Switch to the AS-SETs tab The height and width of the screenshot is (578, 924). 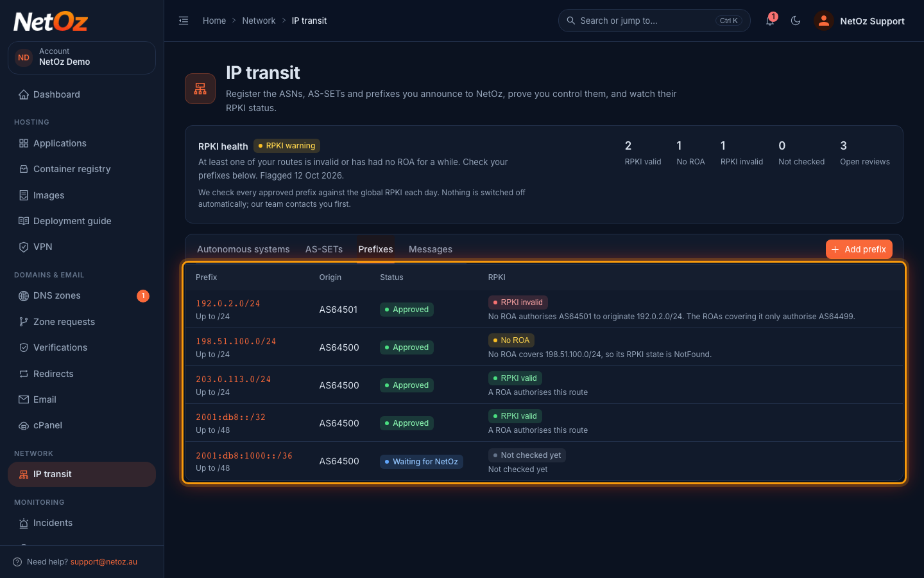(x=324, y=249)
